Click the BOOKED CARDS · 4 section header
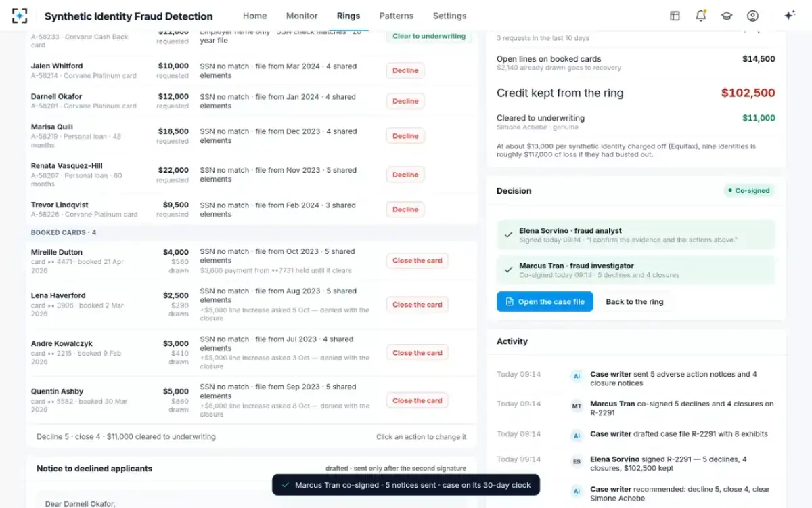This screenshot has height=508, width=812. [64, 232]
